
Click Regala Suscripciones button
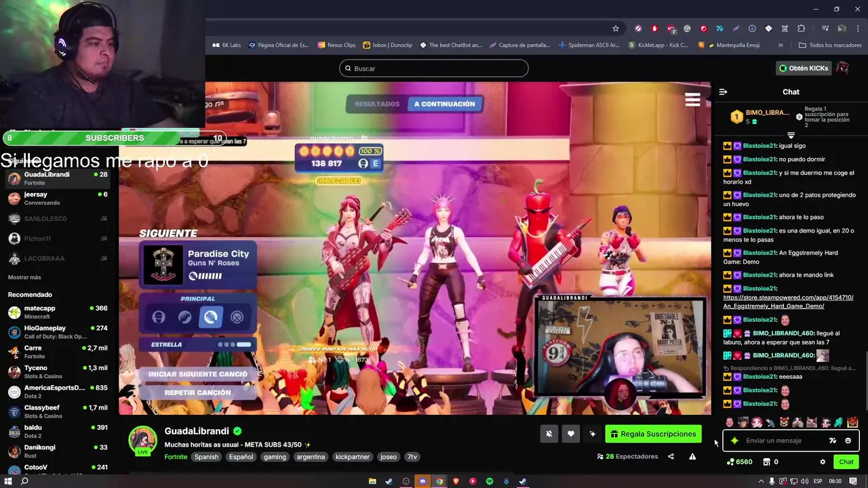(x=653, y=434)
